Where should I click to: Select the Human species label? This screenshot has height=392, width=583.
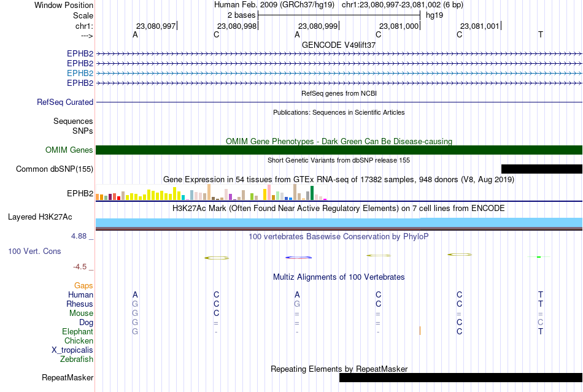click(x=80, y=294)
